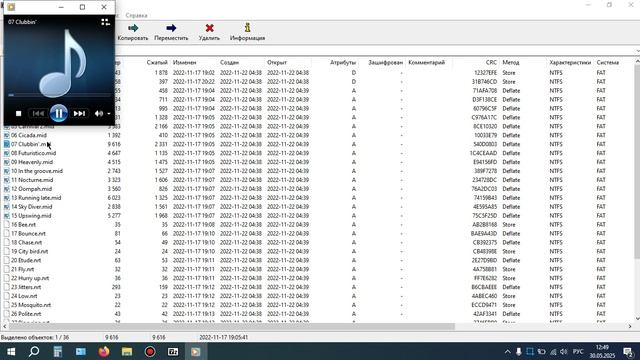Click the horizontal scrollbar of file list

[231, 327]
